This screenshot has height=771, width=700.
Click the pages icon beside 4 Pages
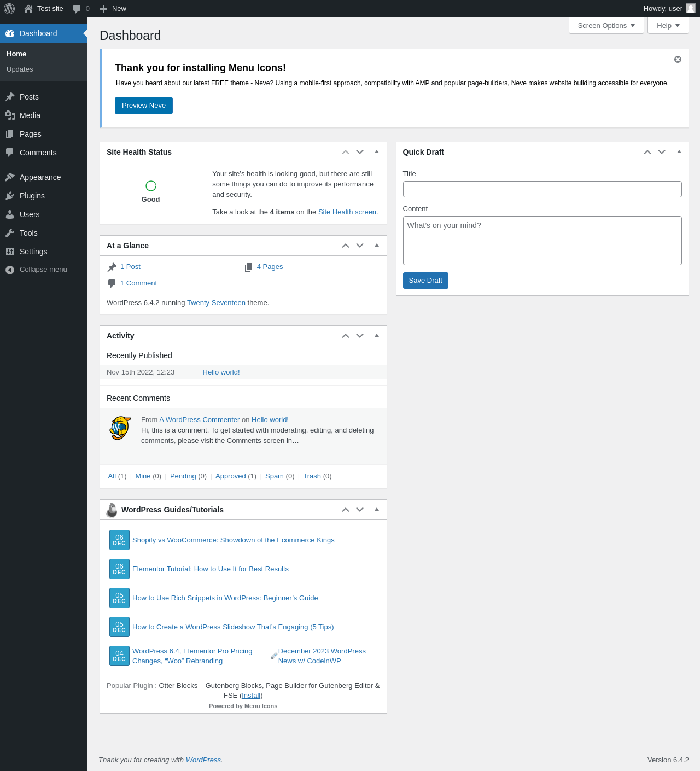pyautogui.click(x=249, y=267)
